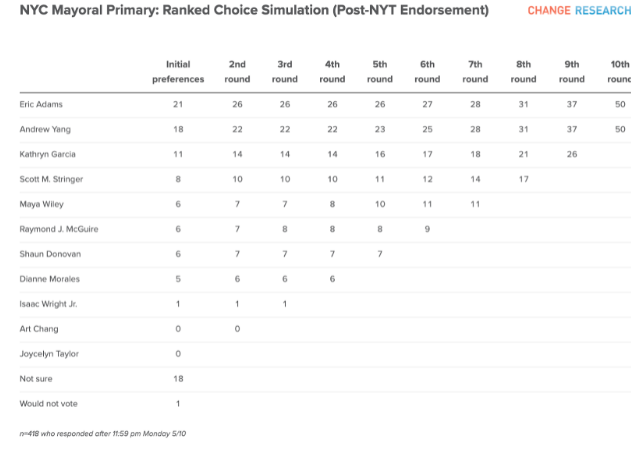This screenshot has height=456, width=631.
Task: Select the 5th round column header
Action: point(380,71)
